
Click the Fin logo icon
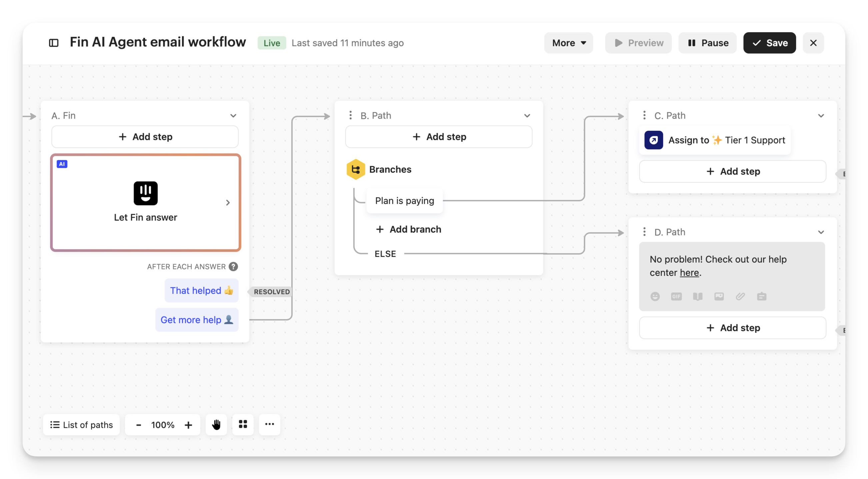[x=146, y=193]
